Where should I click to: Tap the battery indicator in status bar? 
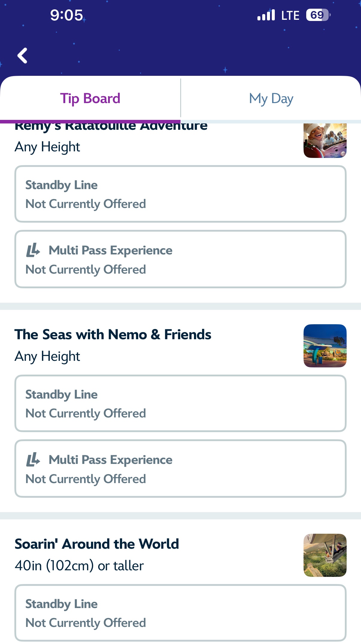click(318, 15)
